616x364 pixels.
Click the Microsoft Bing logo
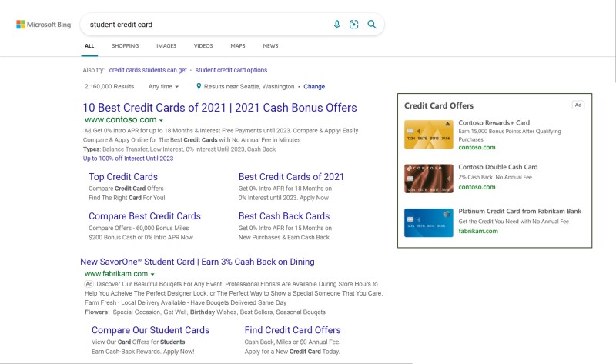(x=44, y=25)
